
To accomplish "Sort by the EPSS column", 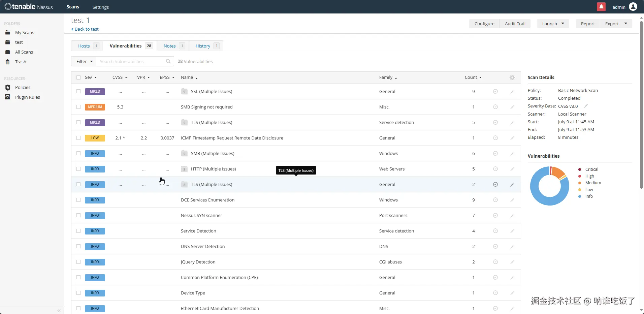I will [x=167, y=77].
